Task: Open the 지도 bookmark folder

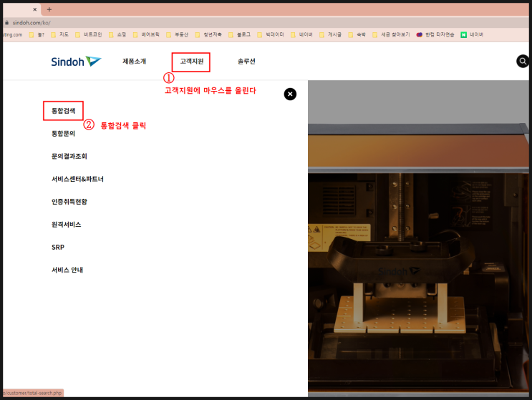Action: click(59, 34)
